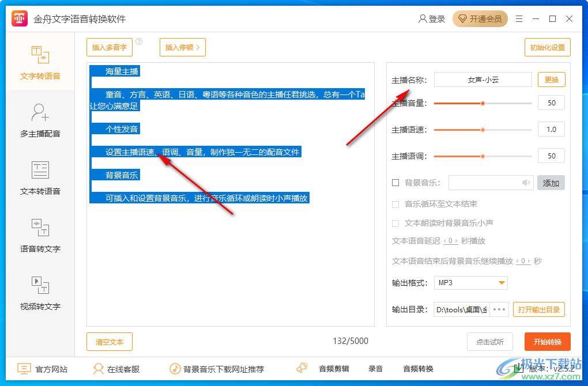
Task: Check 音乐循环至文本结束 option
Action: coord(395,203)
